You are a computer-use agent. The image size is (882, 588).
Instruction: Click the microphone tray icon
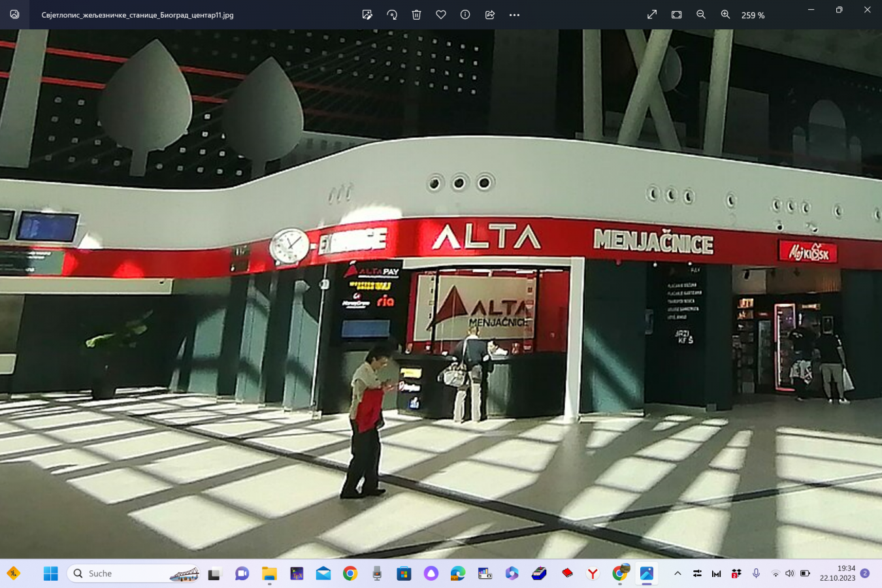click(x=756, y=574)
